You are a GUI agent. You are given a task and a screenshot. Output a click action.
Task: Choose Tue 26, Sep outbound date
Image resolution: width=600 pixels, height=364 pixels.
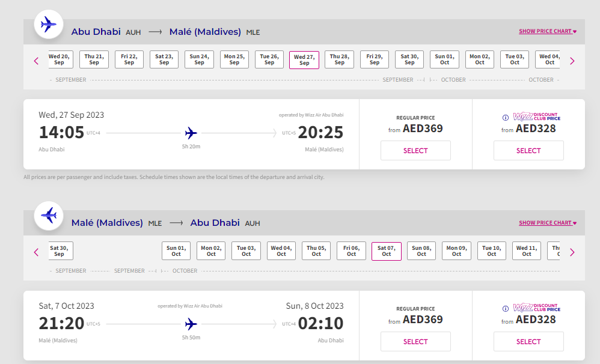[269, 59]
